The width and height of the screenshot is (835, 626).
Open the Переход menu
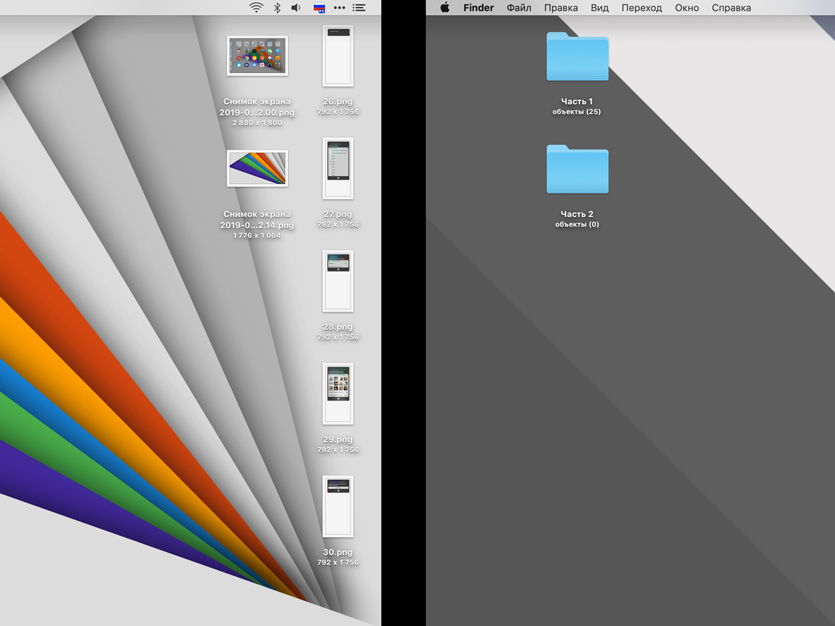click(641, 8)
